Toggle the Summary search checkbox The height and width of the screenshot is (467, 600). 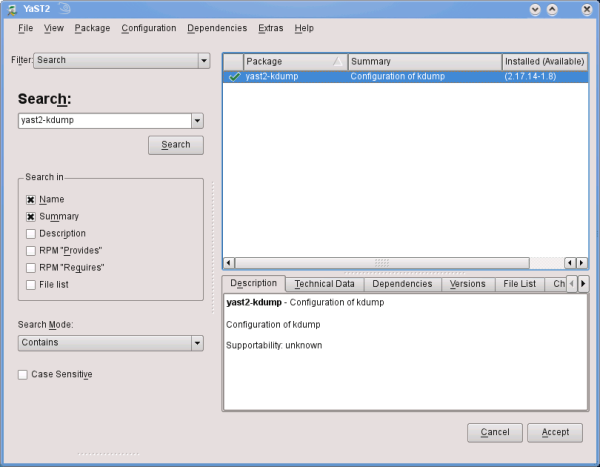point(31,217)
